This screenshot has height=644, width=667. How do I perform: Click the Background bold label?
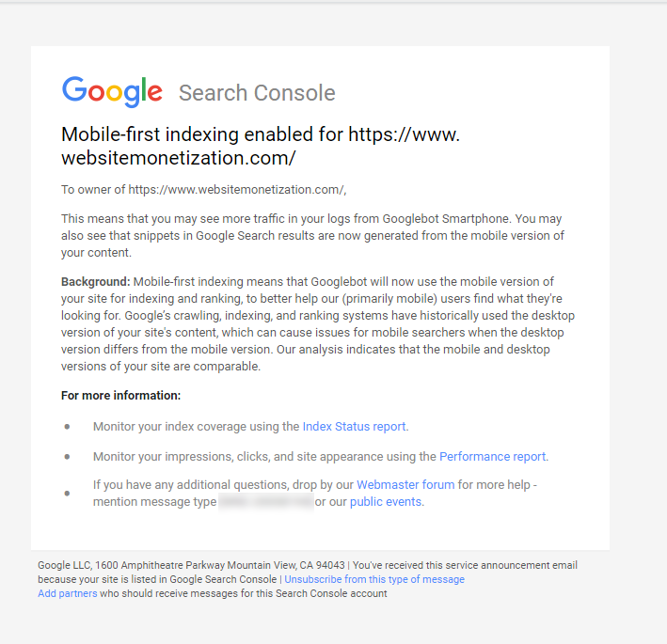click(x=95, y=281)
